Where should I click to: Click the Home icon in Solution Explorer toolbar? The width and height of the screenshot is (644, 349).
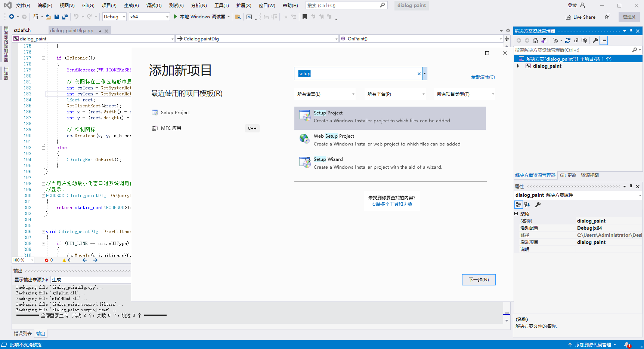point(535,40)
